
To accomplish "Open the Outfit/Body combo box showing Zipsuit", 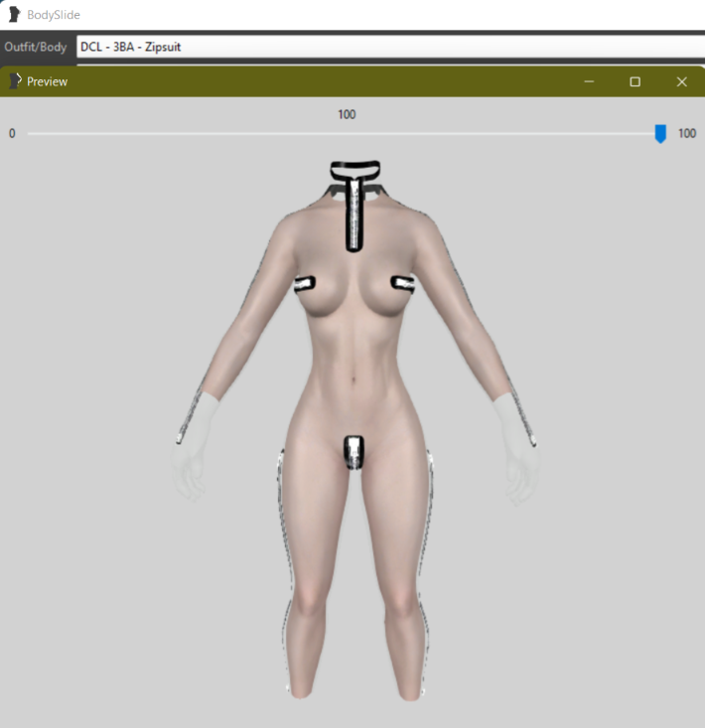I will (x=391, y=47).
